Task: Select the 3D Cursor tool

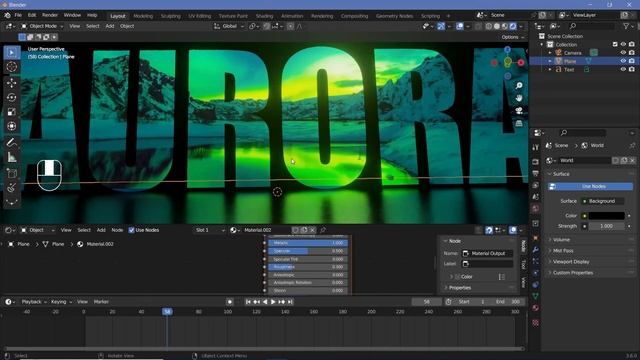Action: point(12,67)
